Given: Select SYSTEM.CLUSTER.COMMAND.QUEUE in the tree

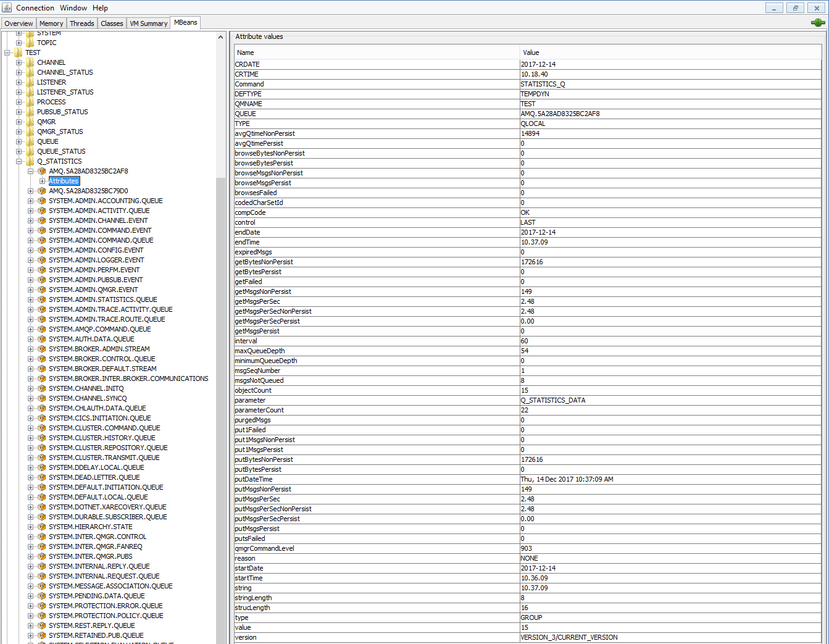Looking at the screenshot, I should pyautogui.click(x=104, y=428).
